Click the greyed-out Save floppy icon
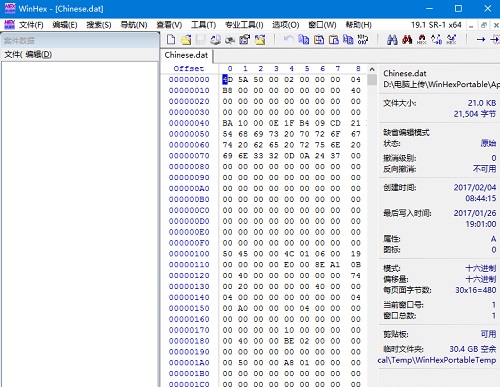The image size is (500, 387). [200, 40]
